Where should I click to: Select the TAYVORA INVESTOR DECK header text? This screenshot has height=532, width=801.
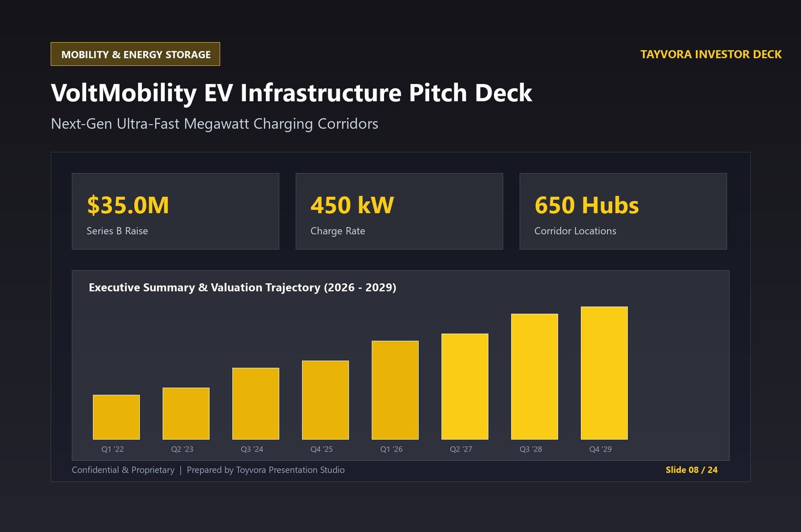[x=711, y=54]
